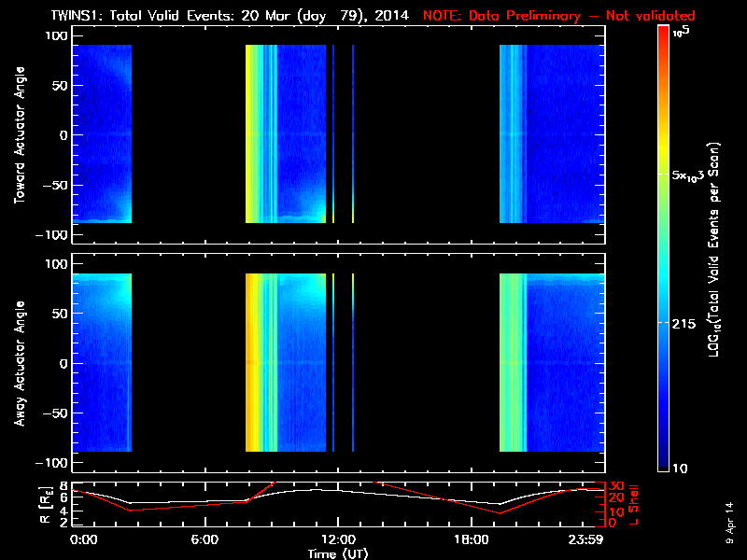The width and height of the screenshot is (747, 560).
Task: Click the '18:00' time tick label
Action: click(x=471, y=539)
